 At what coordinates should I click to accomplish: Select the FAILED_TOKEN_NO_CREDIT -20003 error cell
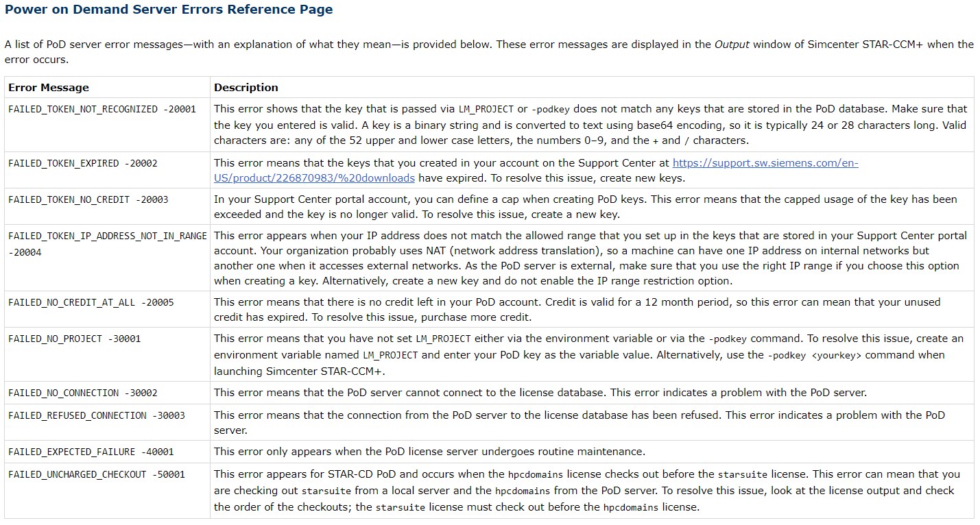click(x=88, y=199)
